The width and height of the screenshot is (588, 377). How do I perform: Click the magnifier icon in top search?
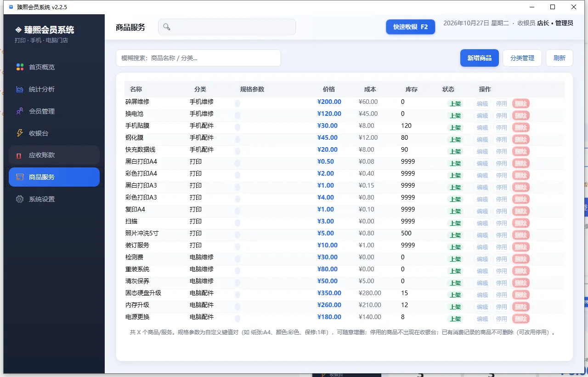pyautogui.click(x=167, y=27)
